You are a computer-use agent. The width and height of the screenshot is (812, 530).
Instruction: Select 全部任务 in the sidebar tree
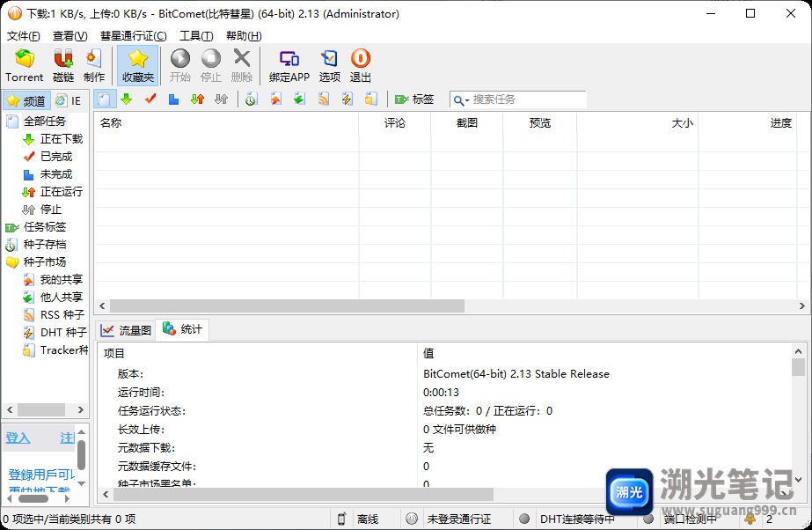tap(45, 121)
